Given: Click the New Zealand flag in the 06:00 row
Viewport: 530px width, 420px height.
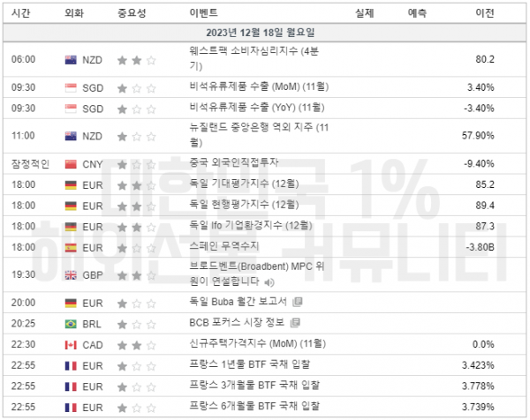Looking at the screenshot, I should point(71,60).
